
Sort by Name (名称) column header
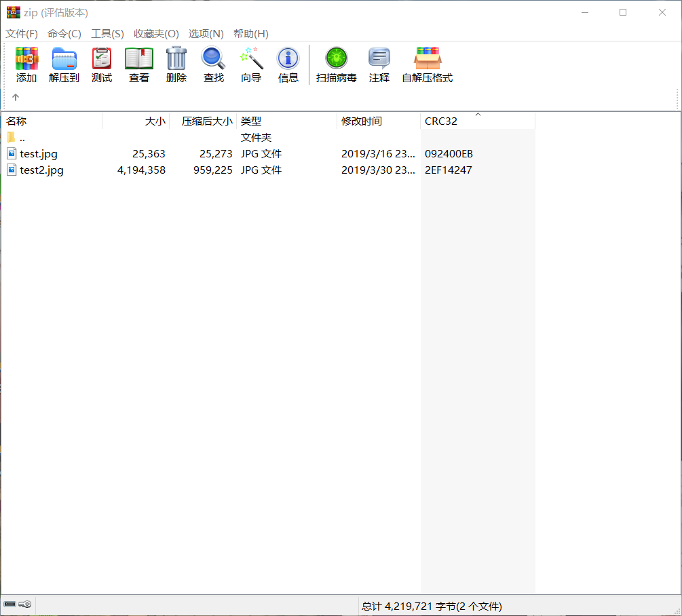tap(52, 121)
